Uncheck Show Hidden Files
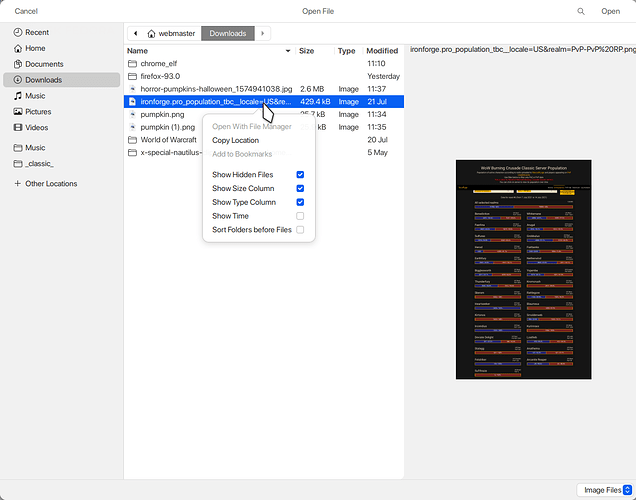Viewport: 636px width, 500px height. pos(300,174)
